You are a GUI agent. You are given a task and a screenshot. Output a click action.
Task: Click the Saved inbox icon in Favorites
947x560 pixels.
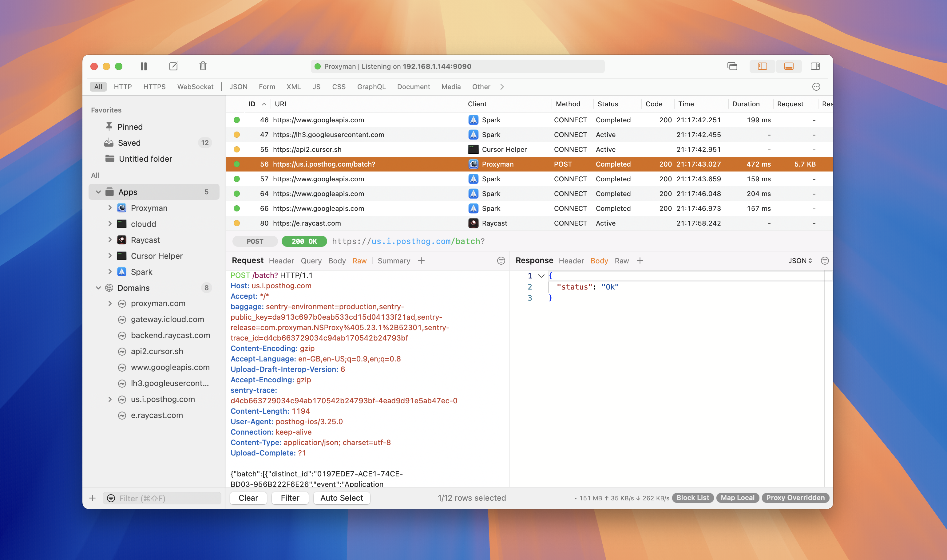tap(109, 143)
